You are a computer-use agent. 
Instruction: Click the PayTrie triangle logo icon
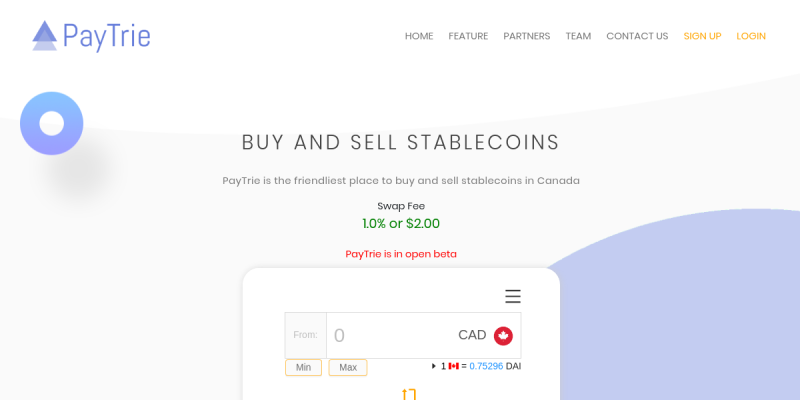click(x=44, y=36)
